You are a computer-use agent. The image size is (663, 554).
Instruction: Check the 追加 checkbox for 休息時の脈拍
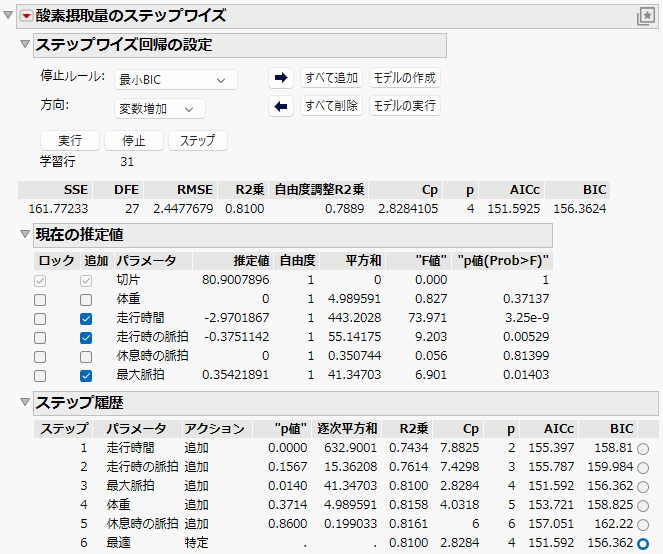(86, 357)
